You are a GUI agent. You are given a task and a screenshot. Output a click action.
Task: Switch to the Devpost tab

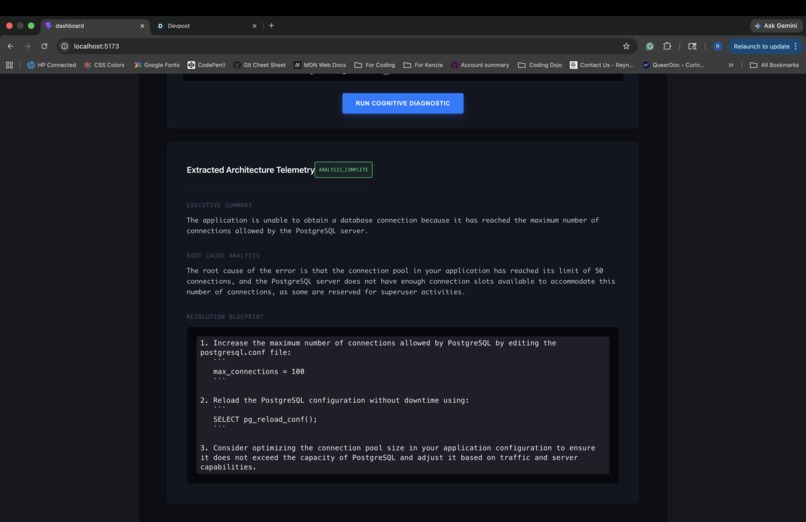point(207,26)
